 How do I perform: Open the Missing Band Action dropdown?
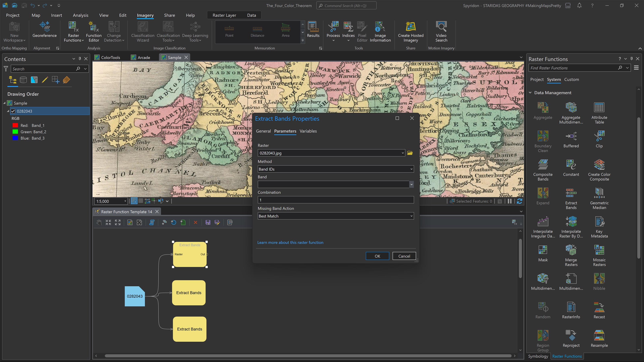(335, 216)
